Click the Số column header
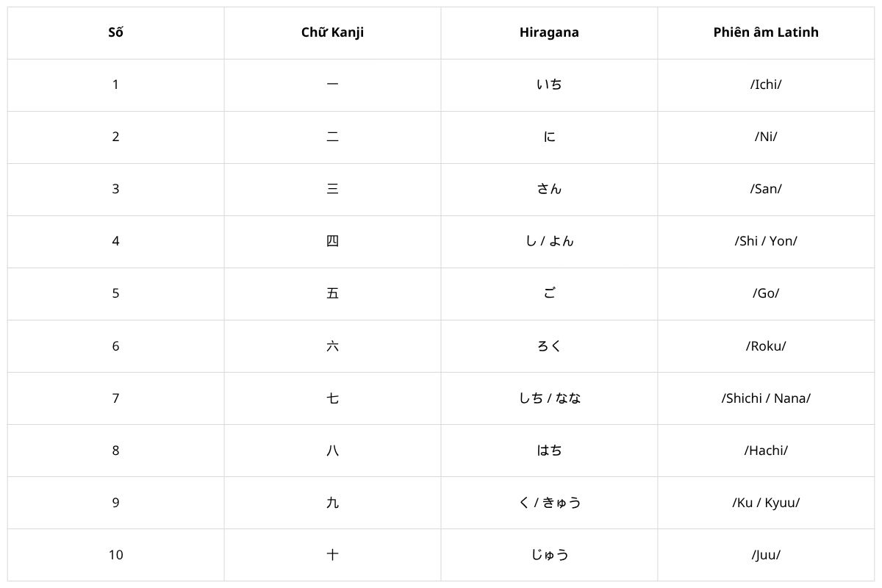882x588 pixels. pos(115,33)
